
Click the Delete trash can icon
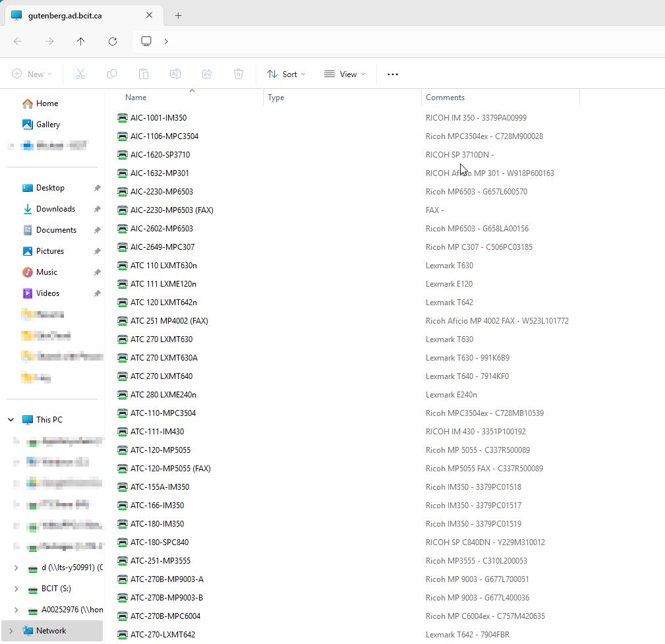tap(239, 74)
